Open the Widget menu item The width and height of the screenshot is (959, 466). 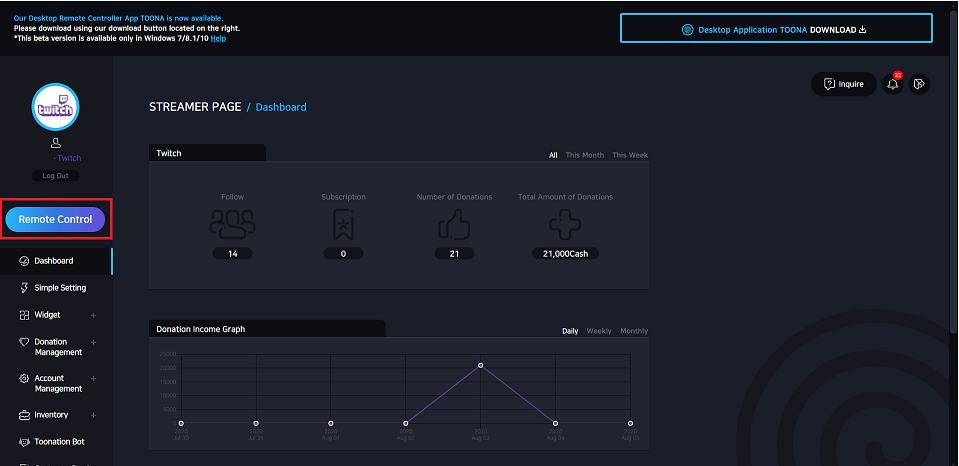coord(47,315)
